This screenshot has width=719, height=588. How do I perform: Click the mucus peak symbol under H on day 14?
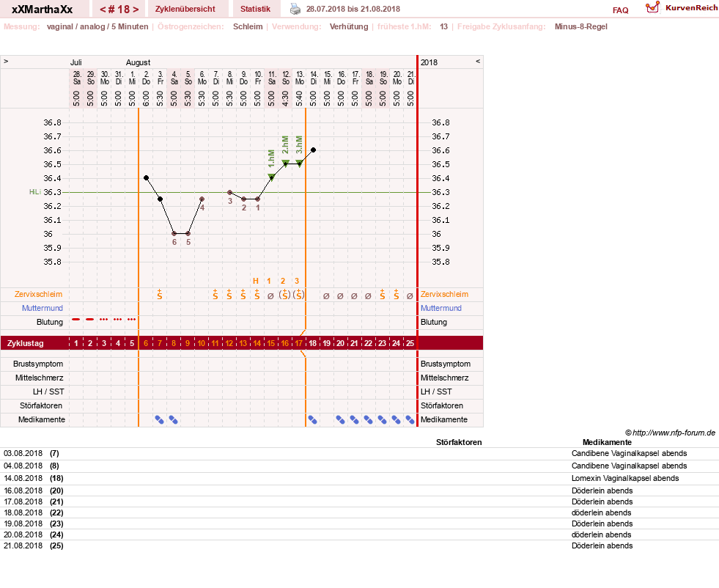click(257, 295)
